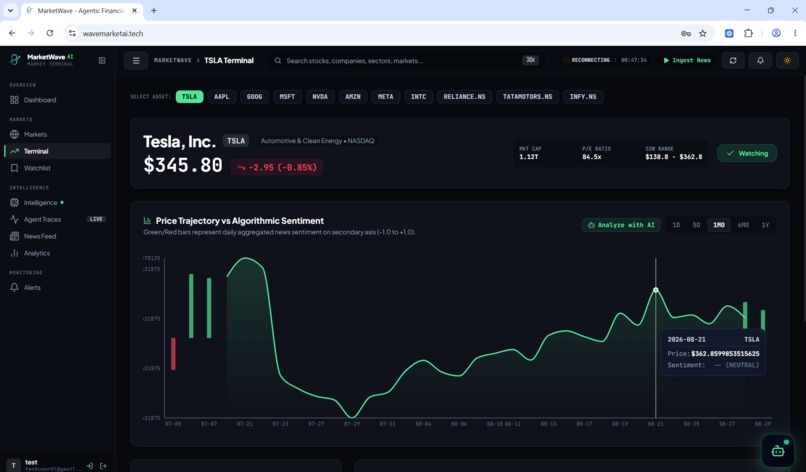Screen dimensions: 806x472
Task: Go to Markets in the sidebar
Action: pos(58,134)
